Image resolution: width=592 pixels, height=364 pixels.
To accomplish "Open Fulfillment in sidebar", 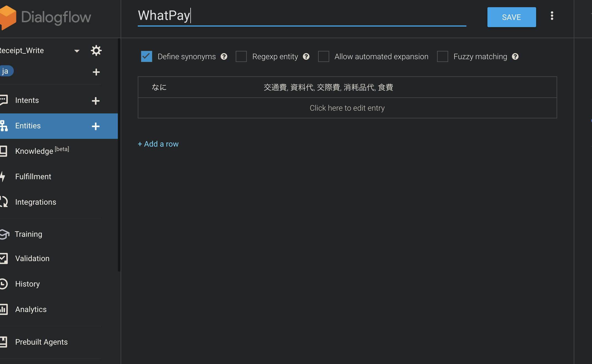I will tap(33, 176).
